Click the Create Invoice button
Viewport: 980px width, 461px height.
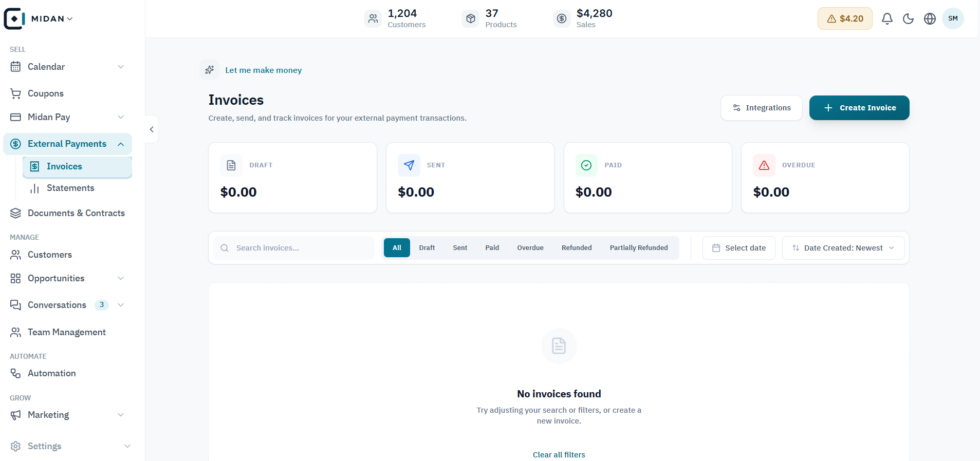tap(859, 108)
